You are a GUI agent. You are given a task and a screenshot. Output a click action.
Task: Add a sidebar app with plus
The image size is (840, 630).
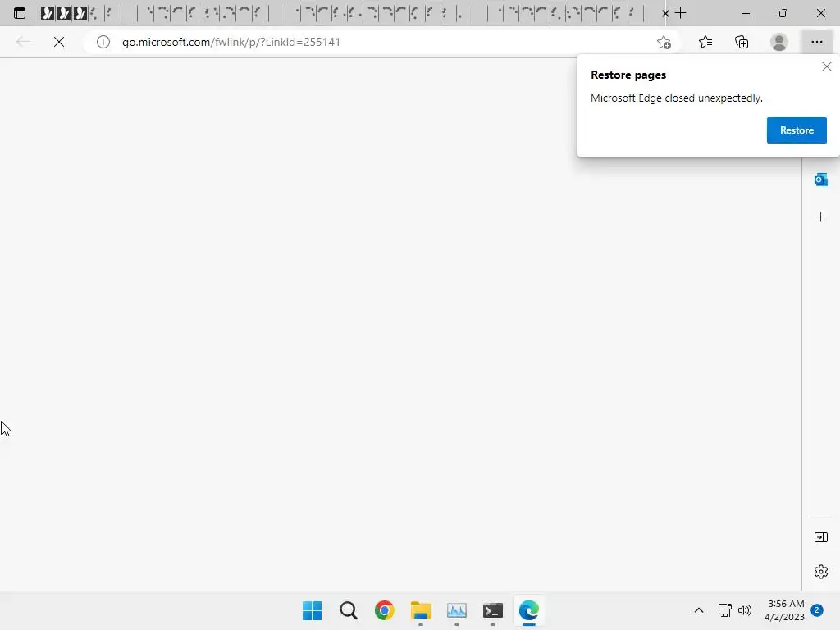[x=820, y=217]
